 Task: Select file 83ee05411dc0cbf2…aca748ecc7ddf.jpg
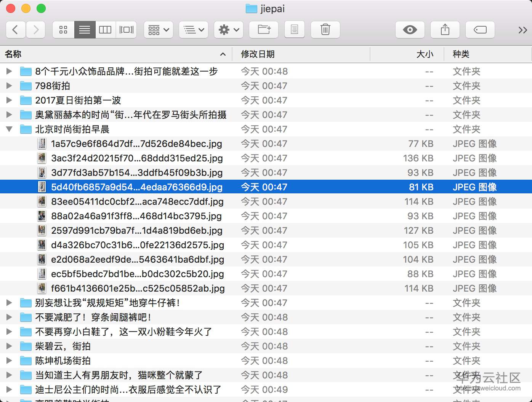(266, 201)
